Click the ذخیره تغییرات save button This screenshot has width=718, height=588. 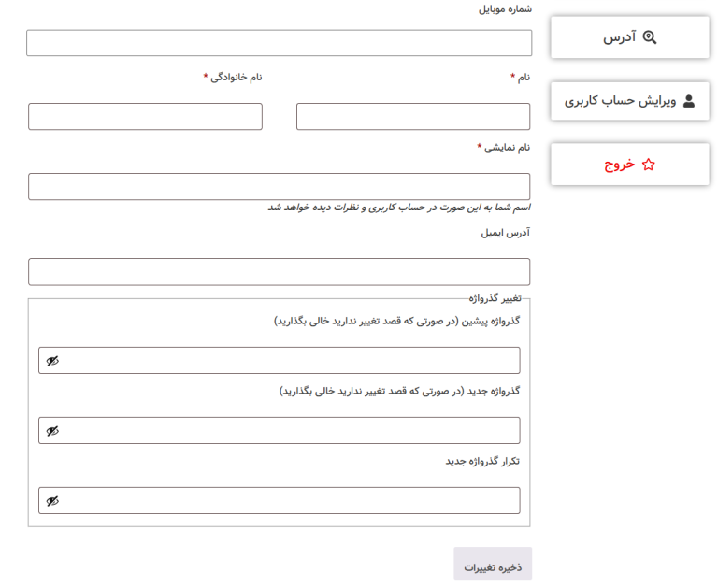493,564
